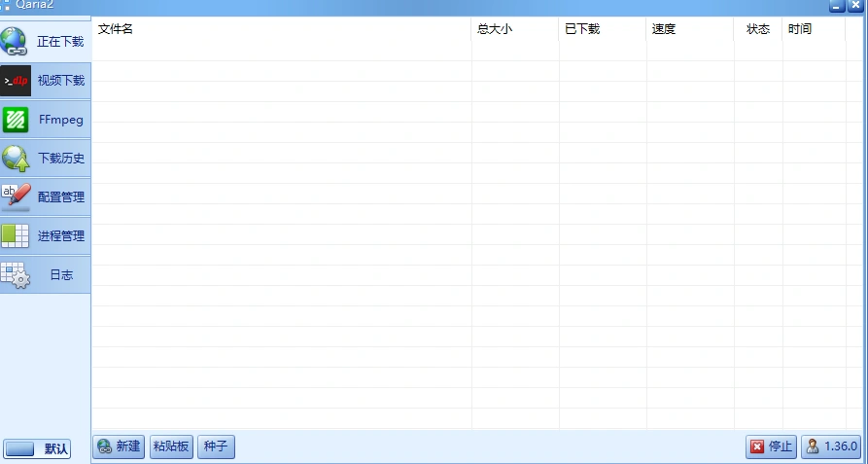
Task: Open 配置管理 configuration manager
Action: [46, 196]
